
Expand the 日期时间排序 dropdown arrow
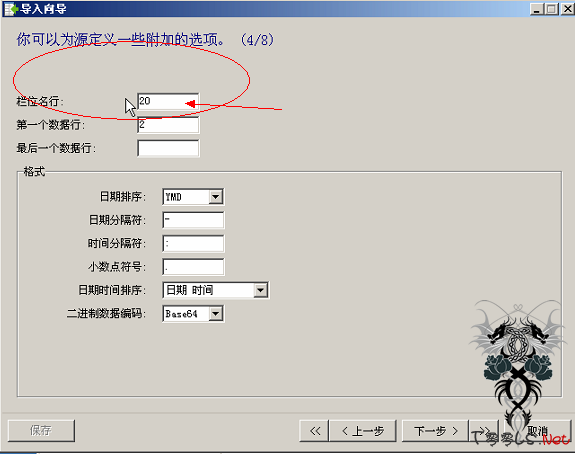[260, 290]
